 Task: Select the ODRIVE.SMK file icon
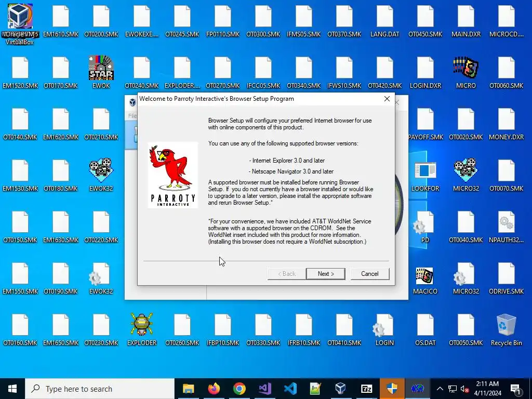click(506, 277)
